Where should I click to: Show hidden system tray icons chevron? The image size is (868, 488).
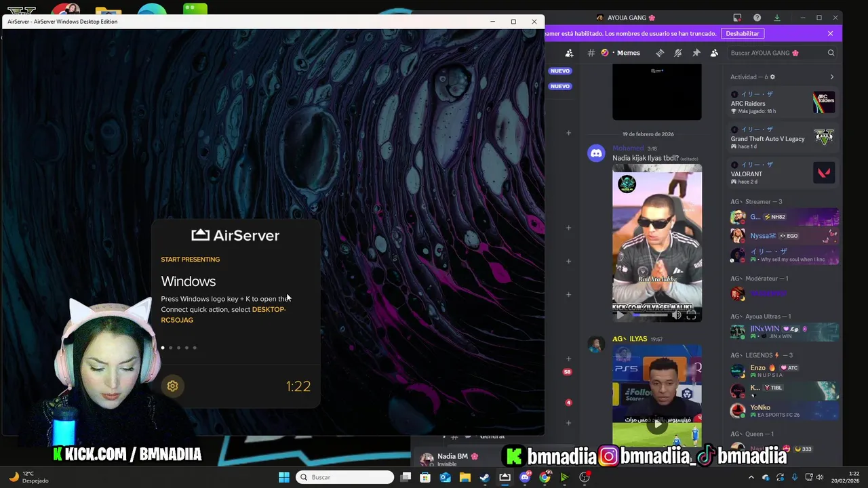[x=751, y=477]
